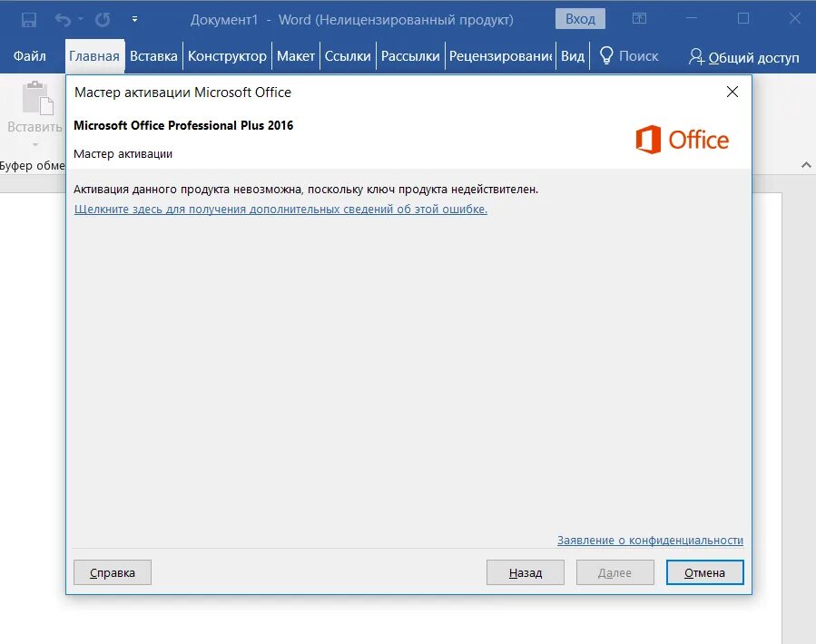The width and height of the screenshot is (816, 644).
Task: Click the Save icon in quick access toolbar
Action: tap(29, 20)
